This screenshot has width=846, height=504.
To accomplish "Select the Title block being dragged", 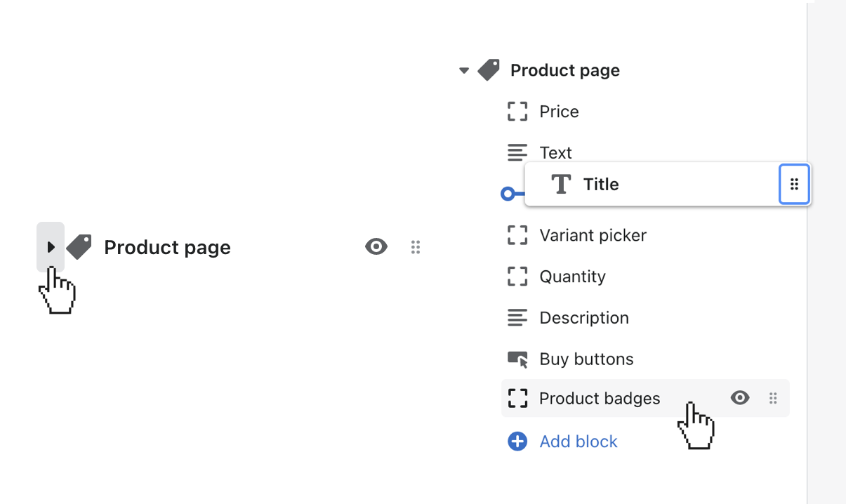I will pyautogui.click(x=667, y=185).
